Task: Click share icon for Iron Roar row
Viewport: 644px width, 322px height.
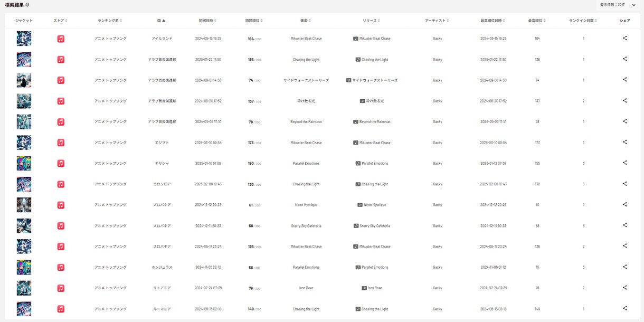Action: 624,288
